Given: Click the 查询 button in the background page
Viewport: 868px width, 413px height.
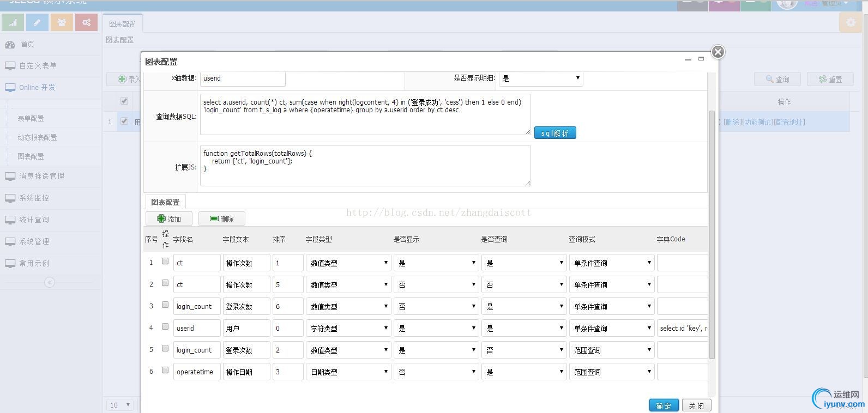Looking at the screenshot, I should click(x=777, y=79).
